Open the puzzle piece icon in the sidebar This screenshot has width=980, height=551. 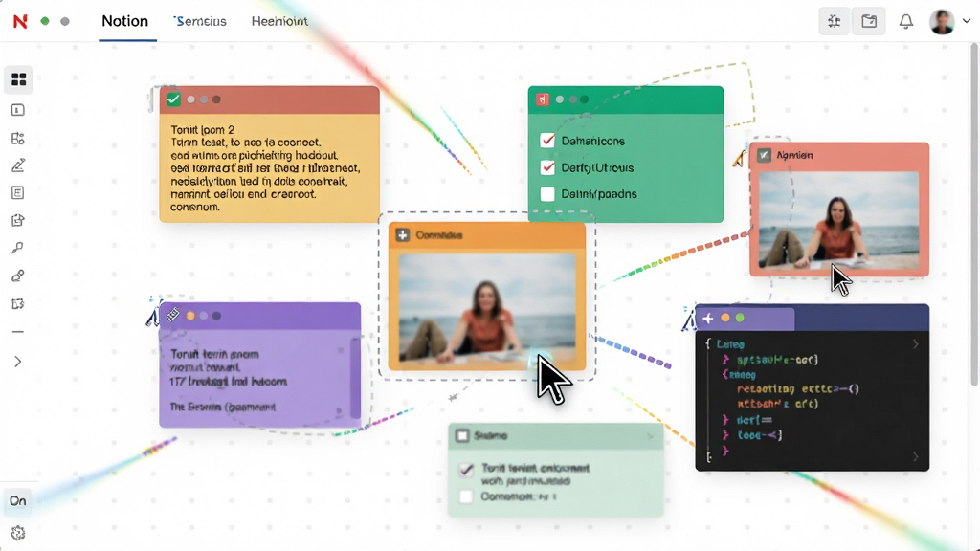pos(17,304)
